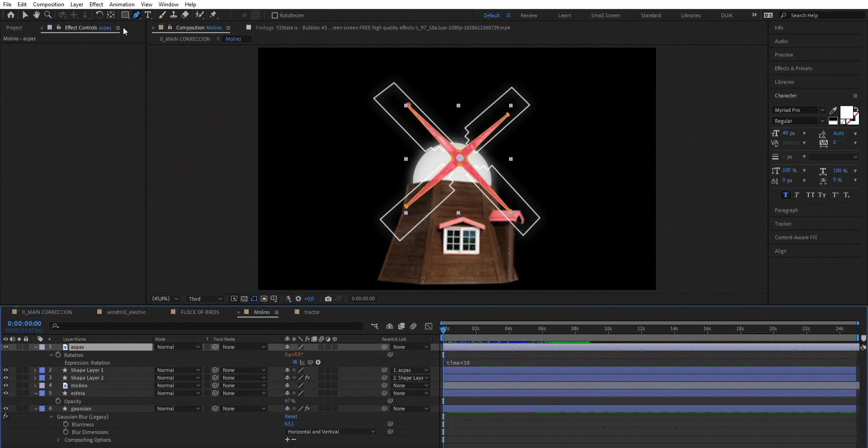The height and width of the screenshot is (448, 868).
Task: Click Reset on Gaussian Blur effect
Action: [291, 416]
